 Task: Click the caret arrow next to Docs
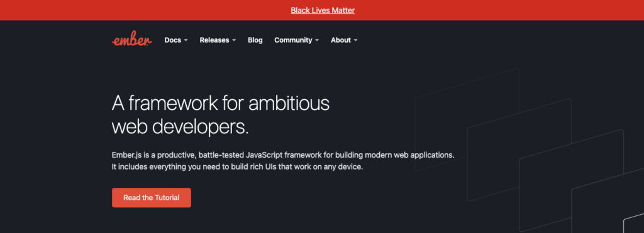click(186, 40)
